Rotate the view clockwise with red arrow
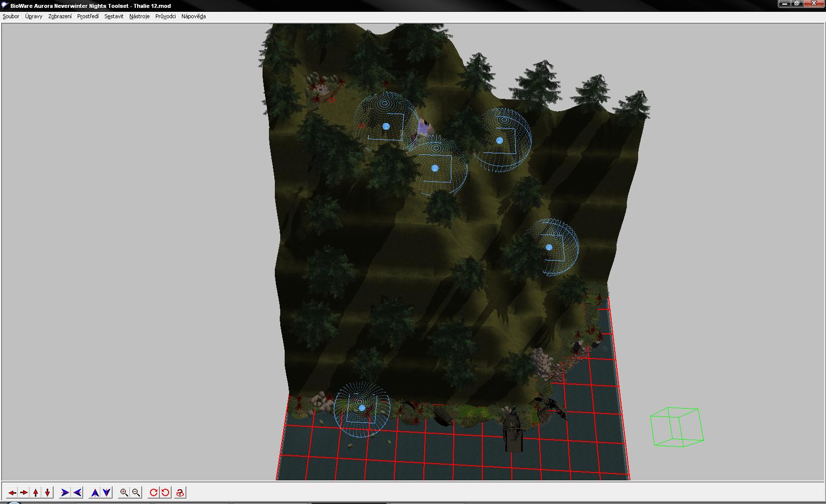The image size is (826, 504). tap(154, 493)
